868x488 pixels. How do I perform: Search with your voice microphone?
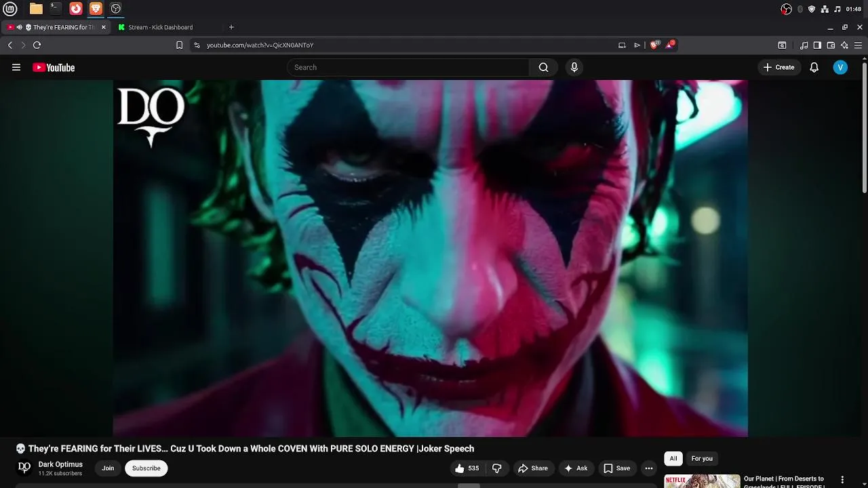[x=574, y=67]
